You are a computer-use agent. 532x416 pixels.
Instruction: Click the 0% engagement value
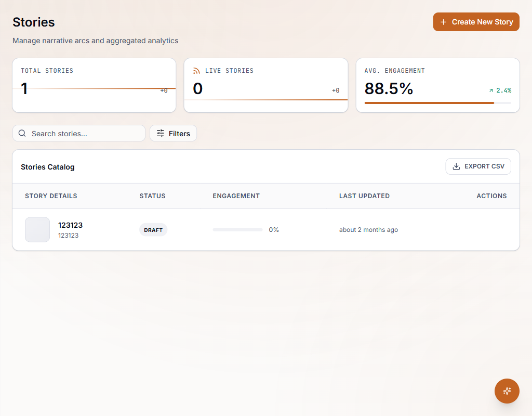[274, 230]
